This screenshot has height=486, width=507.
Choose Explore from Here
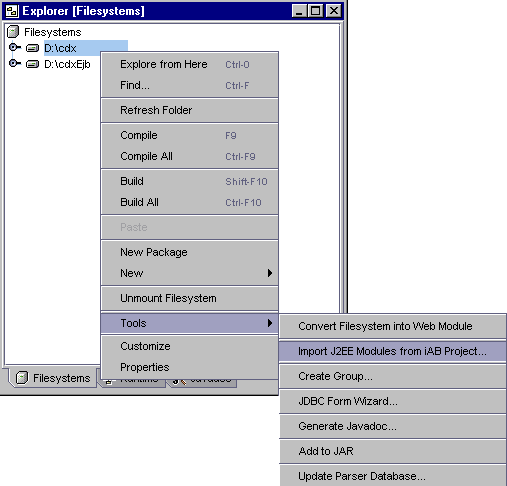point(190,64)
